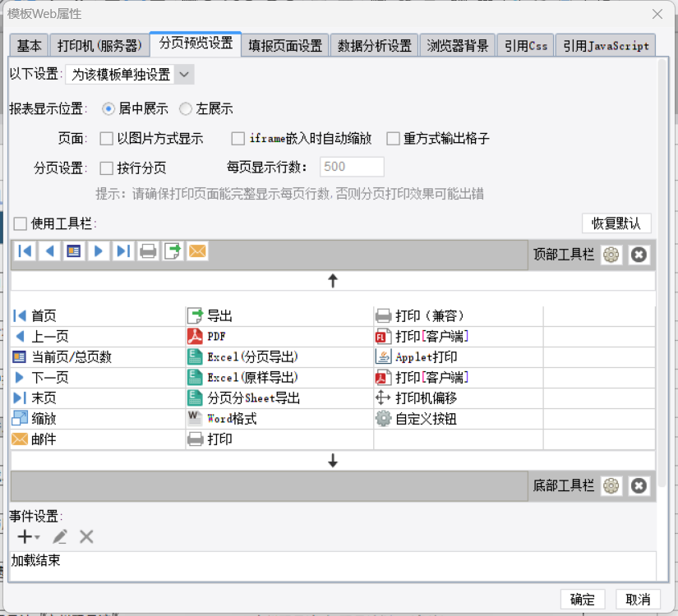Viewport: 678px width, 616px height.
Task: Switch to 浏览器背景 tab
Action: [x=458, y=45]
